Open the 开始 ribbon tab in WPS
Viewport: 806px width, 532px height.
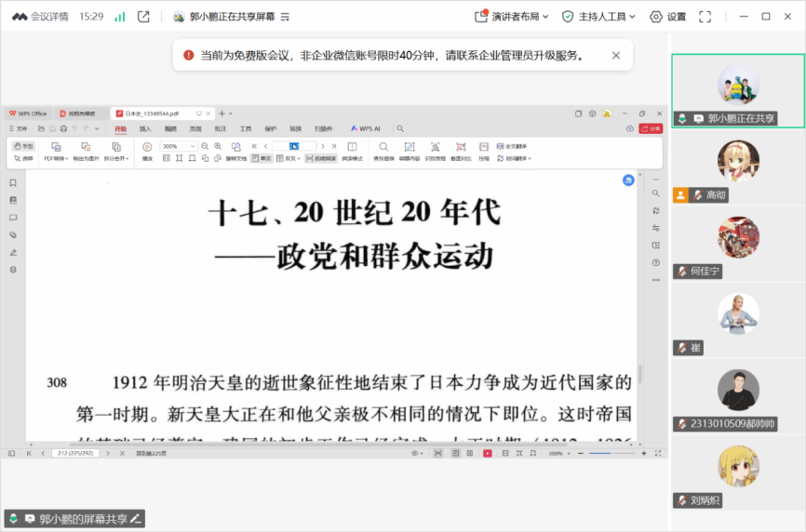tap(121, 128)
